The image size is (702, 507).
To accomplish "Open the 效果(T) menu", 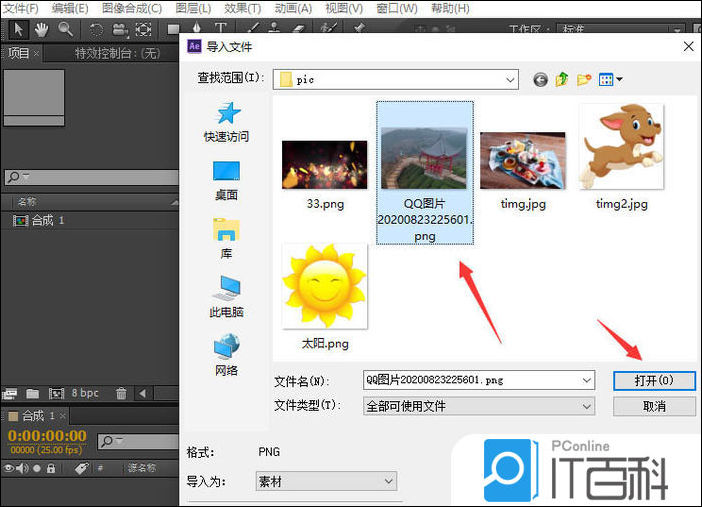I will (x=242, y=8).
